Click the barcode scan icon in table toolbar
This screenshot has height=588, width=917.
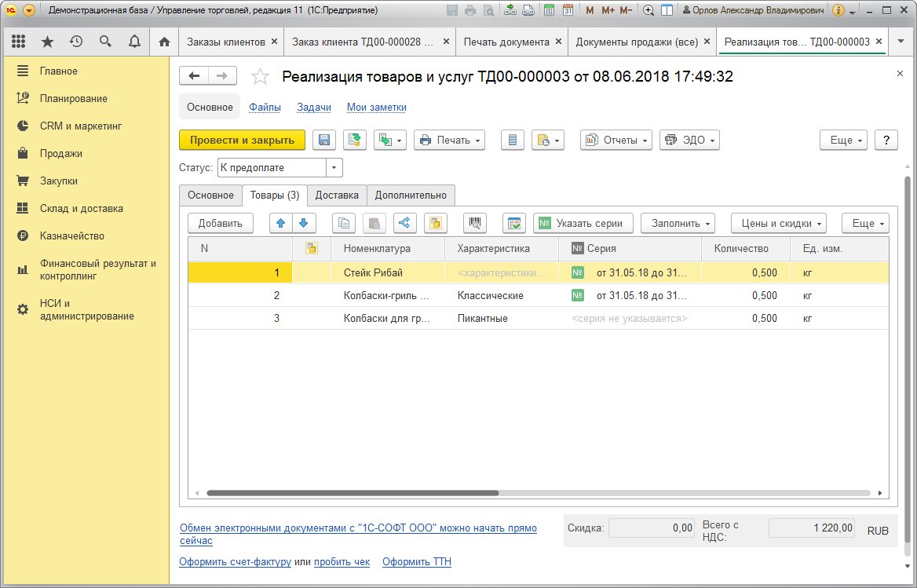[x=475, y=223]
